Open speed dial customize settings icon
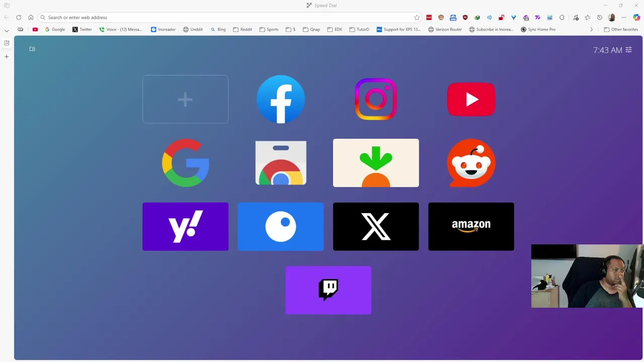 628,50
